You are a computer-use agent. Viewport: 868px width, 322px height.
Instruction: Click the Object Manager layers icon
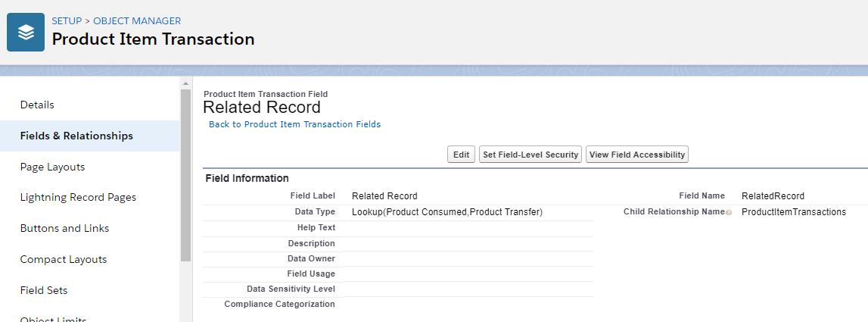pos(26,33)
